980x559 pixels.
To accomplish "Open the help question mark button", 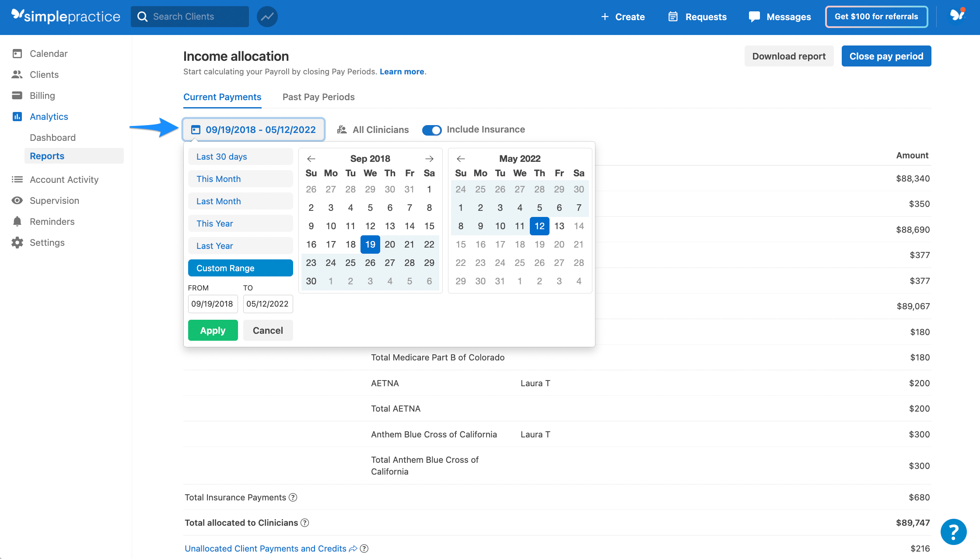I will pyautogui.click(x=954, y=532).
